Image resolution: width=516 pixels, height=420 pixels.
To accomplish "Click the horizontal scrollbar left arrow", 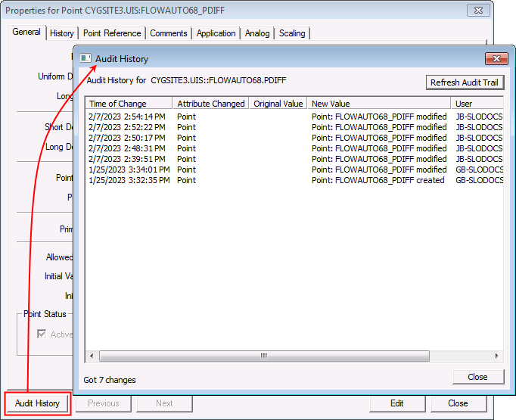I will pos(92,356).
